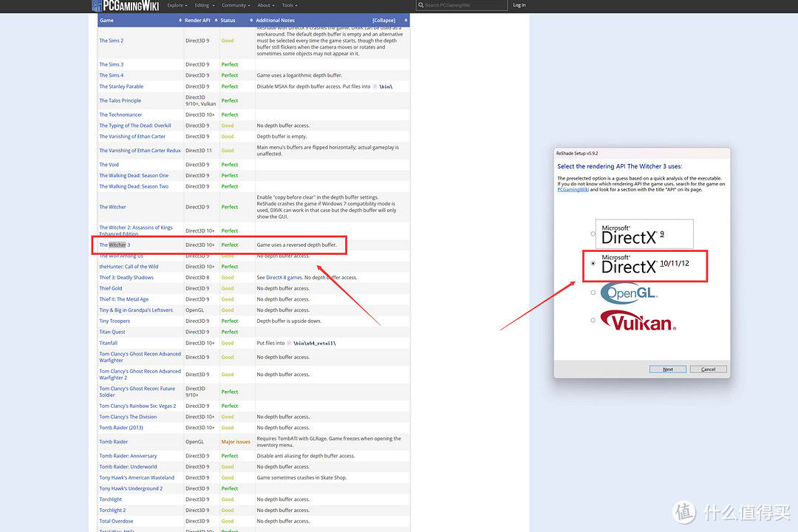Choose the Vulkan radio button in ReShade Setup
The width and height of the screenshot is (798, 532).
click(x=593, y=321)
